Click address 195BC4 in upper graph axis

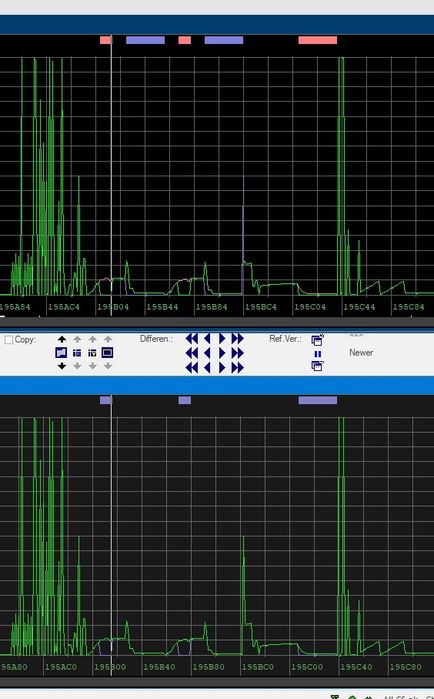click(261, 307)
